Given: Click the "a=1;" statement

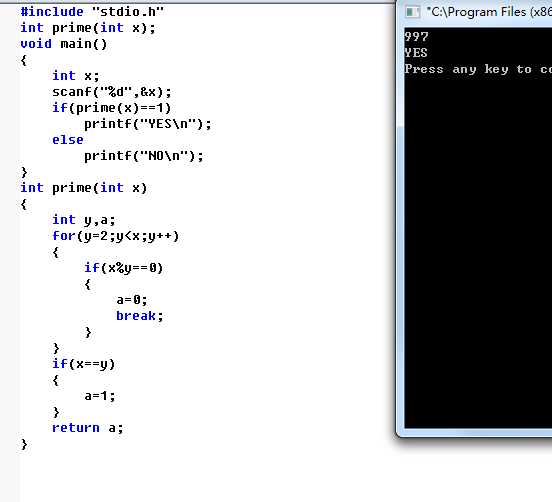Looking at the screenshot, I should click(x=100, y=396).
